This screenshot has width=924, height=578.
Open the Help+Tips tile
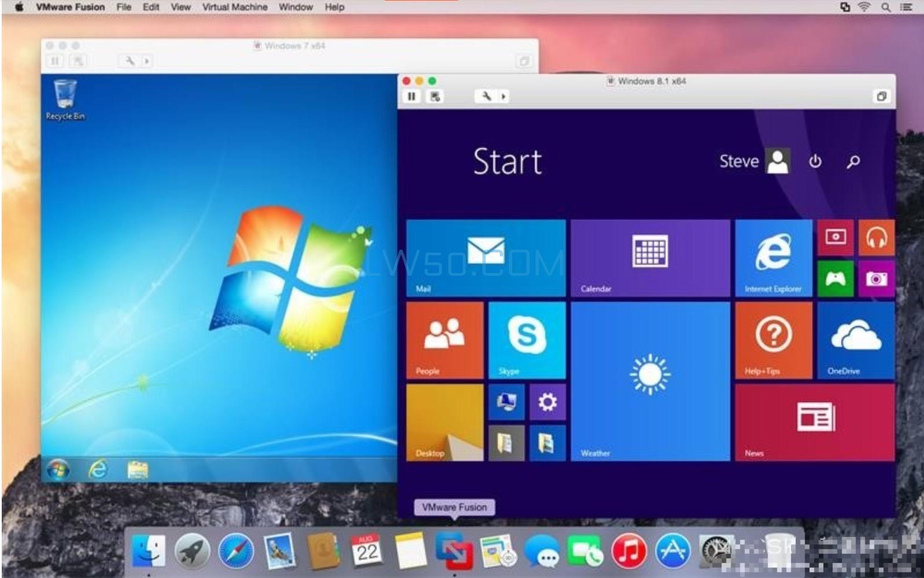click(x=774, y=340)
